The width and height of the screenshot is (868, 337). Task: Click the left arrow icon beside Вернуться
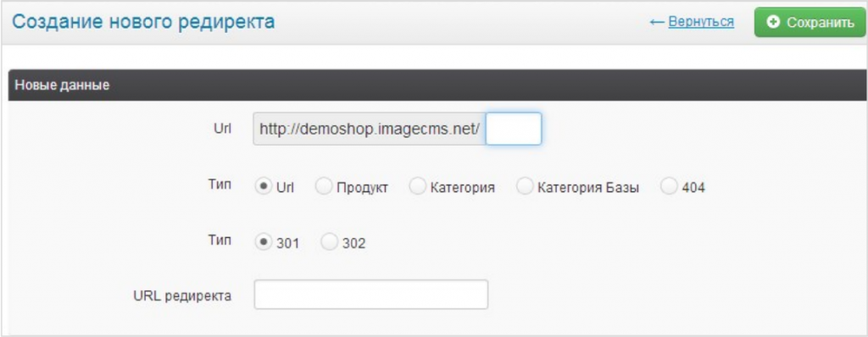[x=657, y=22]
